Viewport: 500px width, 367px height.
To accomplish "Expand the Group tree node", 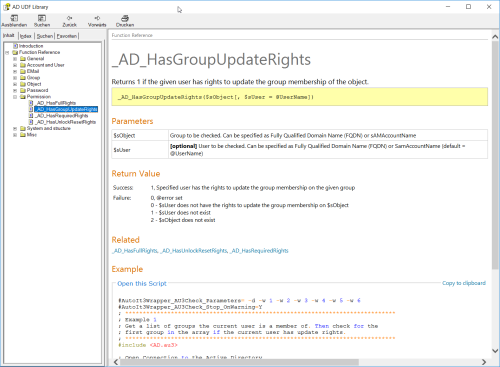I will pyautogui.click(x=15, y=78).
